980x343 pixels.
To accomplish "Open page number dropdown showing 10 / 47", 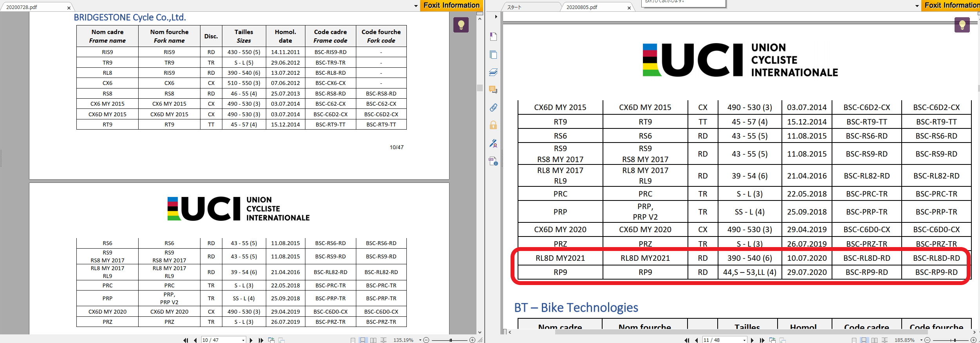I will pyautogui.click(x=243, y=340).
